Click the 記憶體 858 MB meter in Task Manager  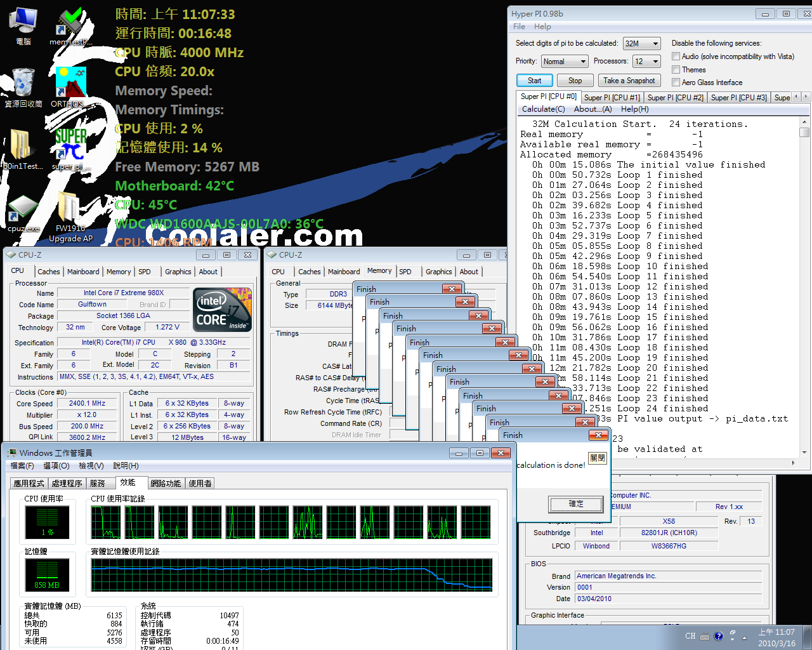[x=47, y=576]
